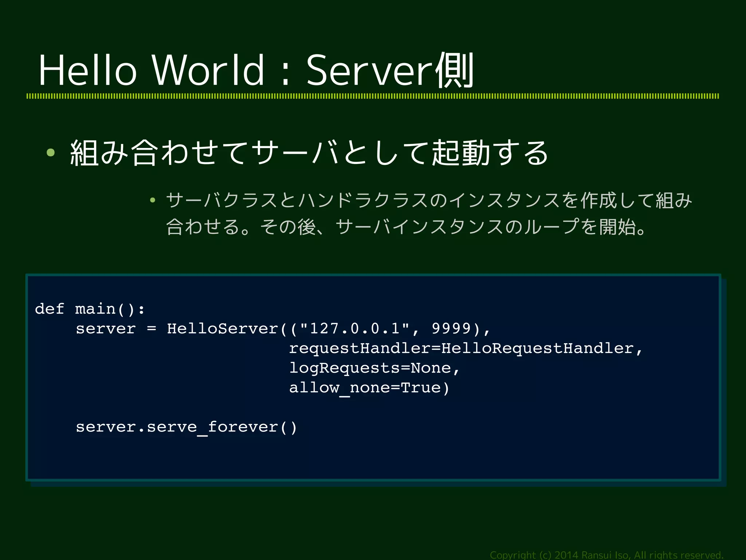Click the sub-bullet line starting 'サーバクラスとハンドラクラス'
746x560 pixels.
[x=429, y=200]
